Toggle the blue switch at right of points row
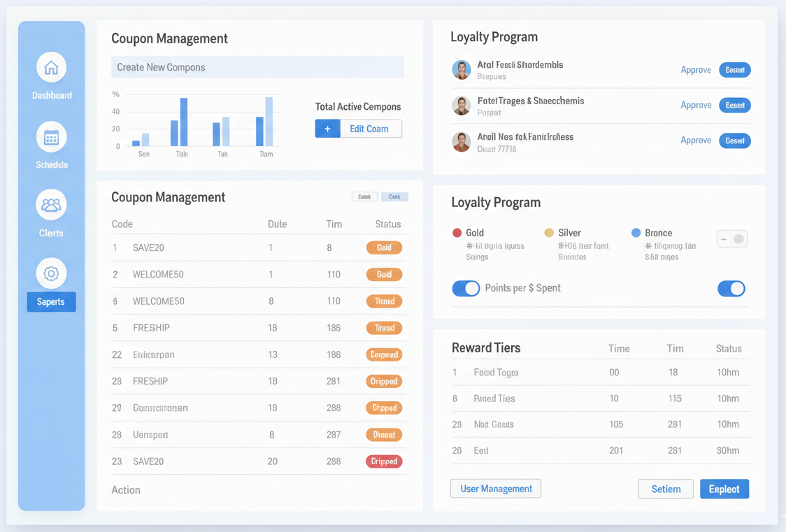This screenshot has width=786, height=532. pyautogui.click(x=731, y=288)
